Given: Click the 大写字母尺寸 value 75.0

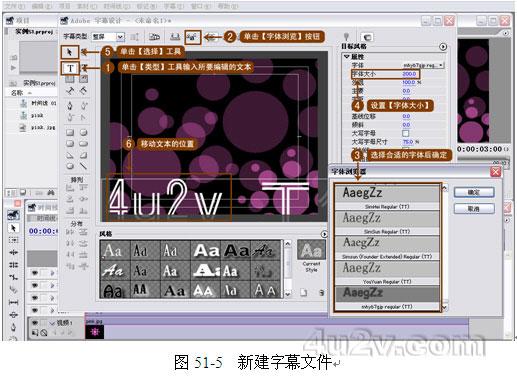Looking at the screenshot, I should 408,142.
